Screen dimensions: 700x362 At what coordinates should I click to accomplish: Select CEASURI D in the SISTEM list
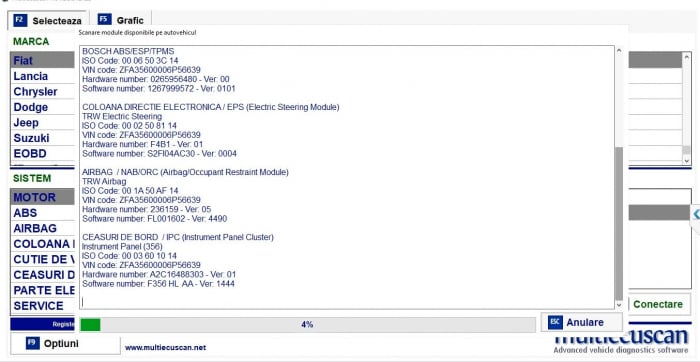(x=42, y=275)
